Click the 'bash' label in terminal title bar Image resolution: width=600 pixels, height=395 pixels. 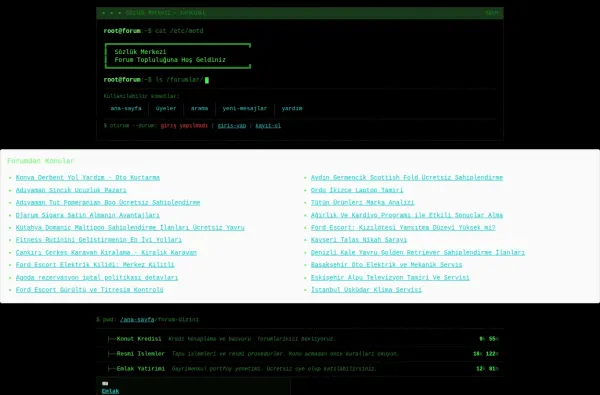(491, 13)
